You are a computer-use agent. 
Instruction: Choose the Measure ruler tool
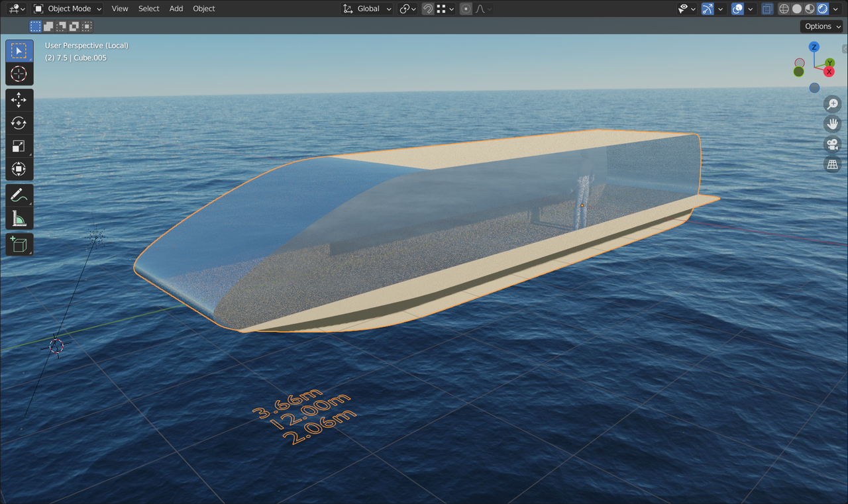click(19, 219)
